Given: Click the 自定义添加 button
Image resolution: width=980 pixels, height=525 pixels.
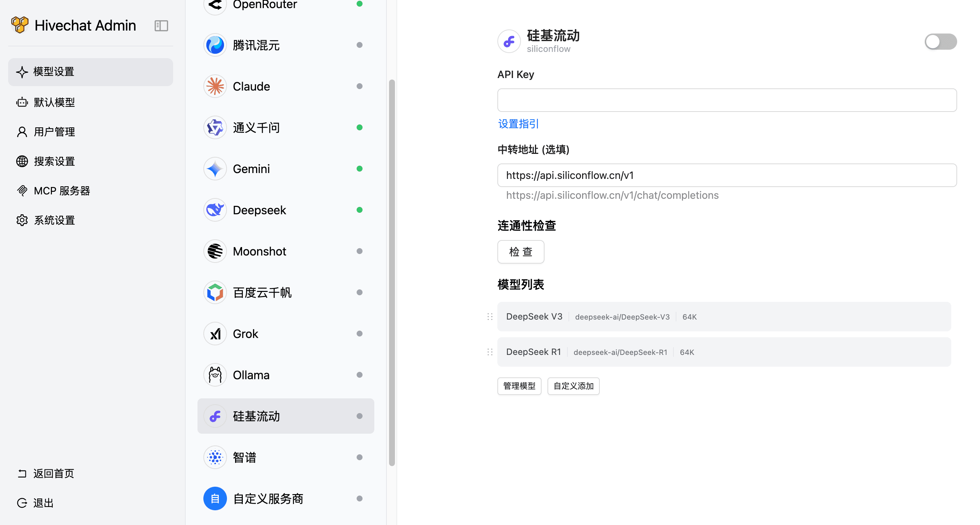Looking at the screenshot, I should [x=573, y=386].
